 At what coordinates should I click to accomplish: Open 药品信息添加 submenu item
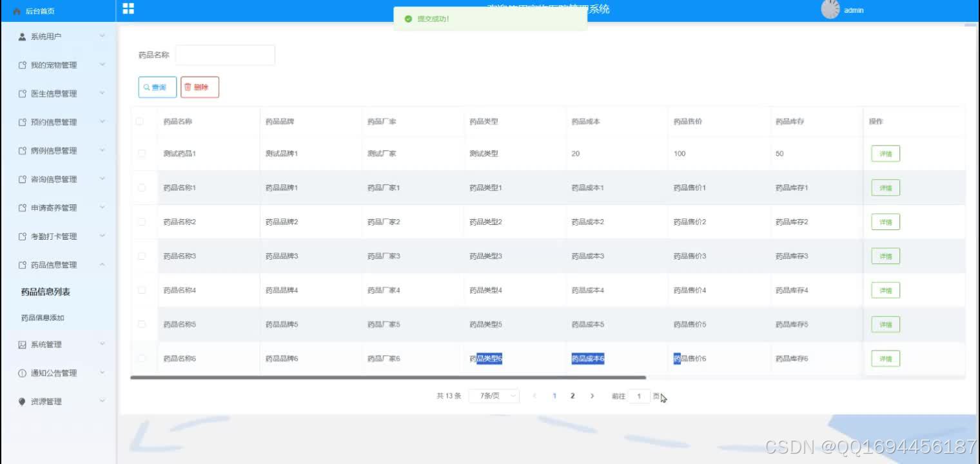43,318
